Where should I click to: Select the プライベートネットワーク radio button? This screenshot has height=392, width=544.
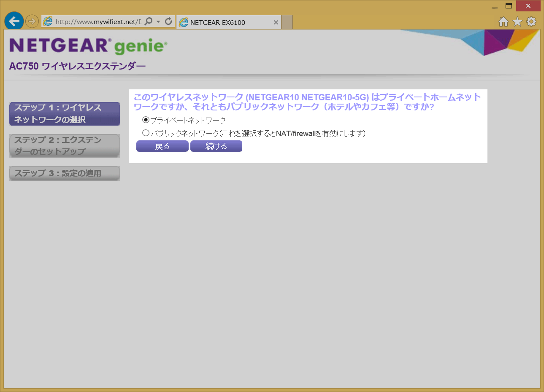[x=146, y=120]
